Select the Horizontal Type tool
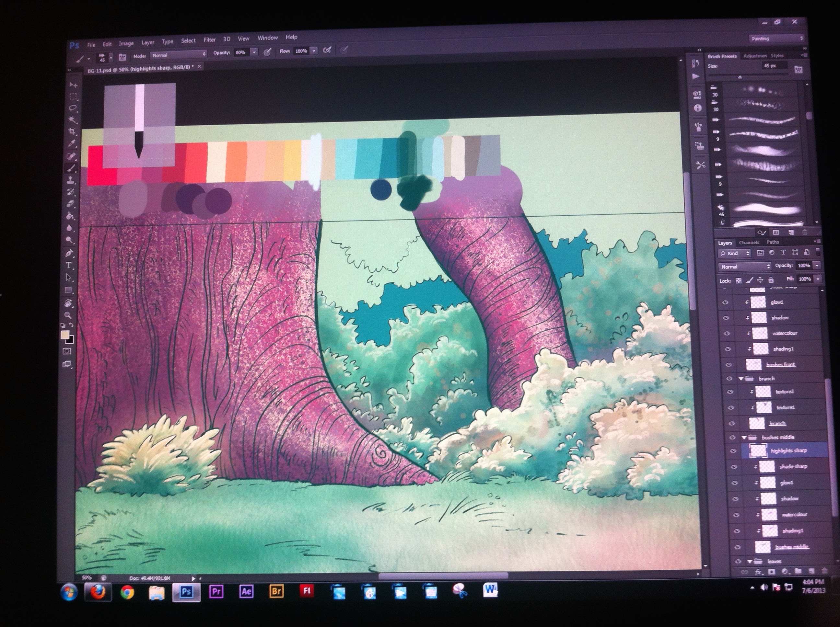The image size is (840, 627). coord(69,265)
